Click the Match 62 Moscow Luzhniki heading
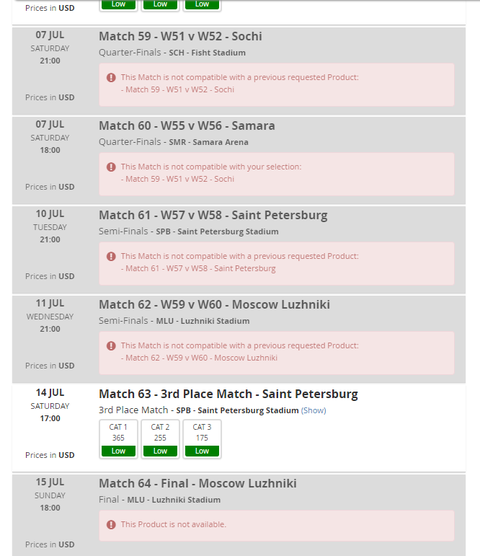The width and height of the screenshot is (480, 556). coord(214,305)
